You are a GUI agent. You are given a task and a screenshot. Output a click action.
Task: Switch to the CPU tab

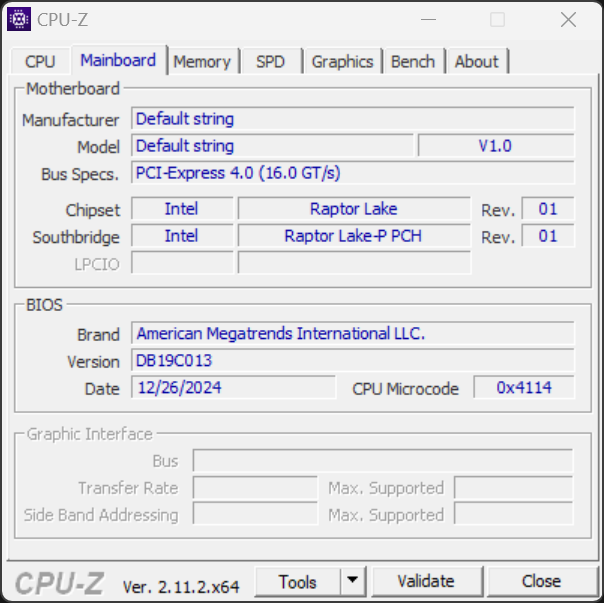point(40,62)
